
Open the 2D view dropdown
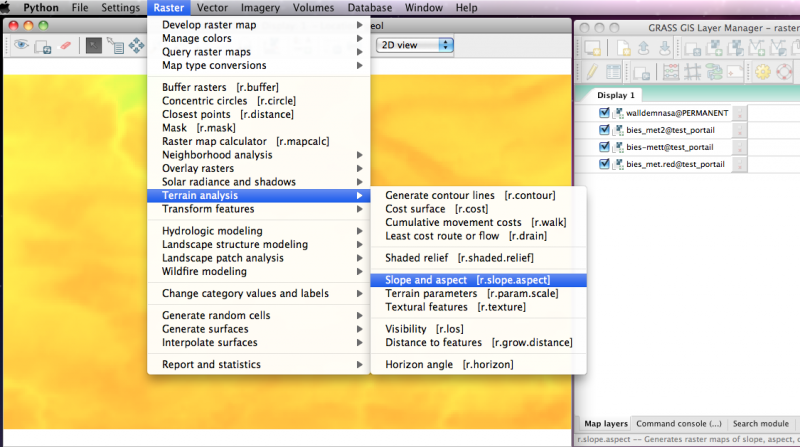414,45
